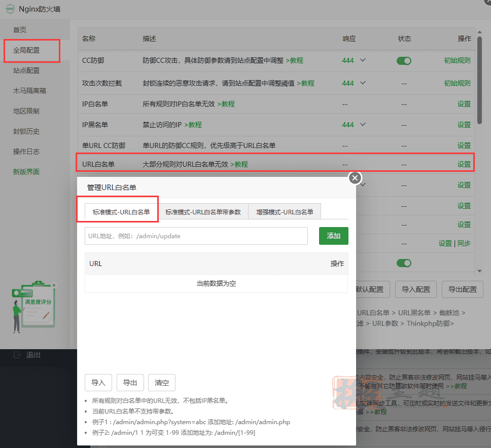Click the 退出 logout text
This screenshot has height=448, width=491.
click(x=33, y=355)
